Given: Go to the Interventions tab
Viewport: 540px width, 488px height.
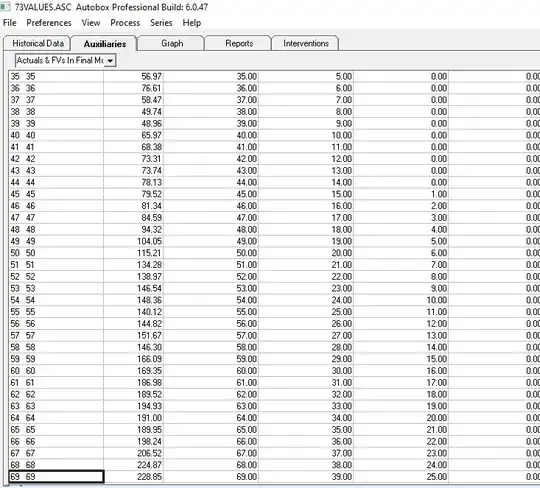Looking at the screenshot, I should (305, 43).
